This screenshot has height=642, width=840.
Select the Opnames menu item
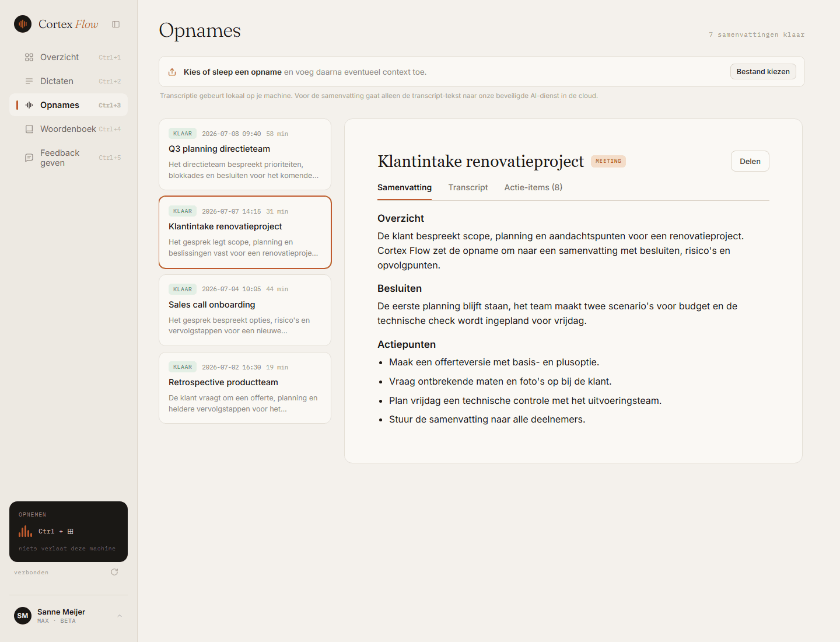pyautogui.click(x=68, y=105)
